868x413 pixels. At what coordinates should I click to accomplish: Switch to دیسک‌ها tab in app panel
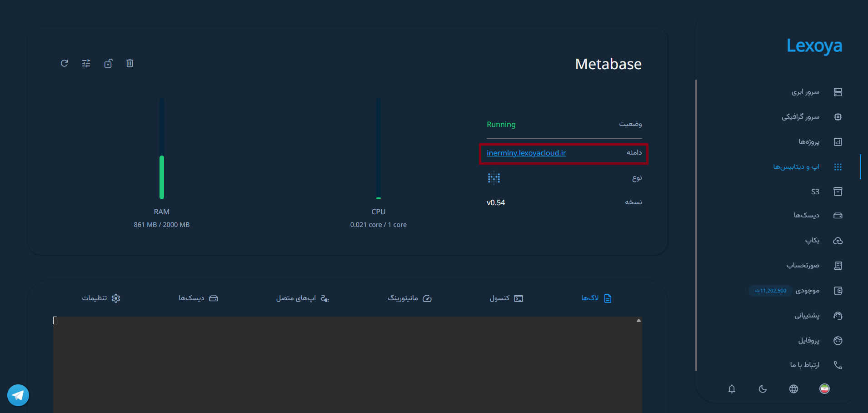(198, 298)
